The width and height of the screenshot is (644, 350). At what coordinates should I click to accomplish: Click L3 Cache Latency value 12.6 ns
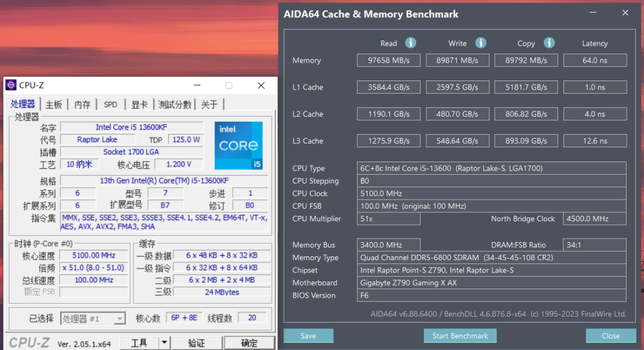[595, 141]
